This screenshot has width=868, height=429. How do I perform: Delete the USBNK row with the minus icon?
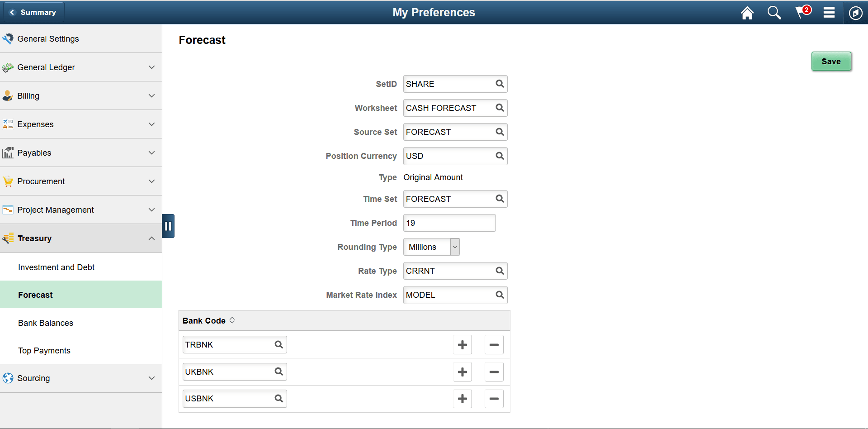click(494, 398)
